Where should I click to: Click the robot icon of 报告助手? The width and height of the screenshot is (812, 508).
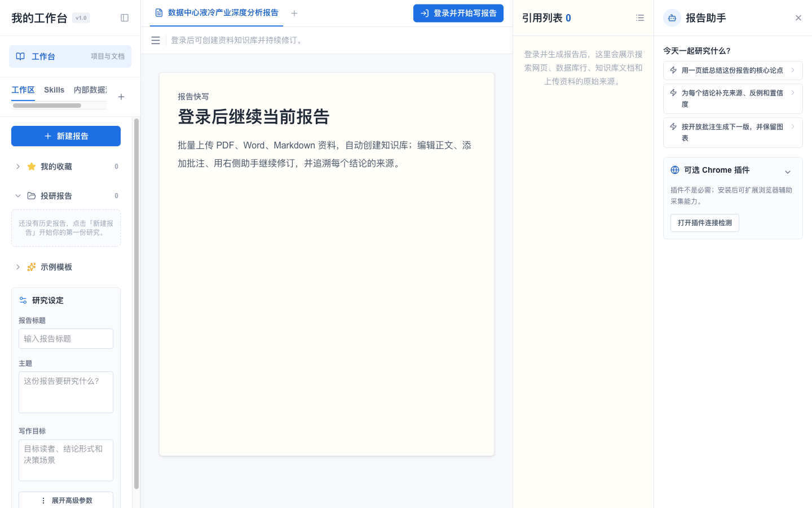[672, 18]
